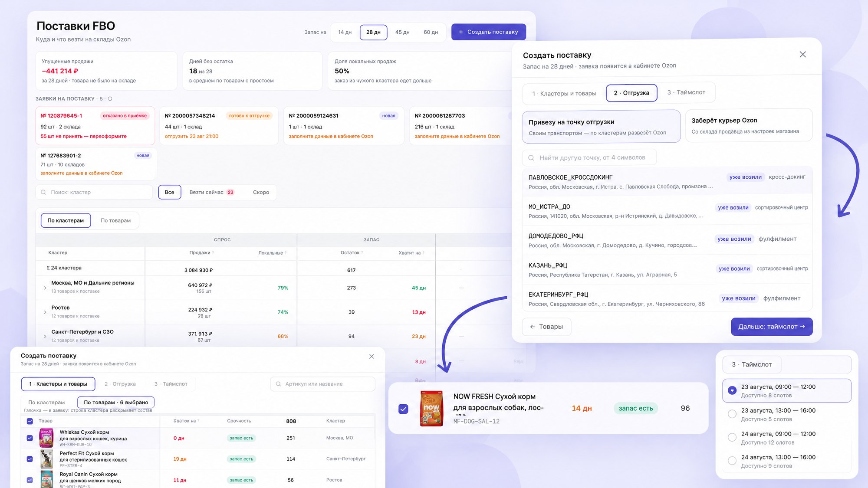Select timeslot 23 августа 13:00 — 16:00

coord(786,414)
